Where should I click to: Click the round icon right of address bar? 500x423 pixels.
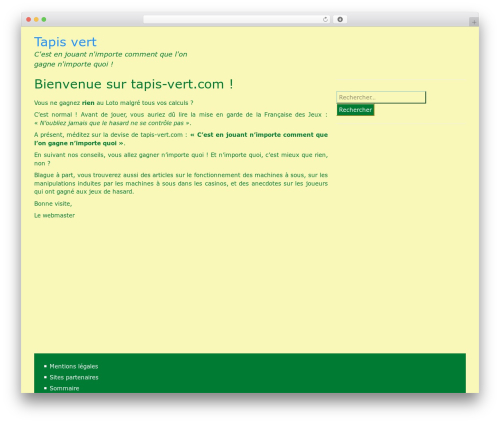click(x=340, y=20)
